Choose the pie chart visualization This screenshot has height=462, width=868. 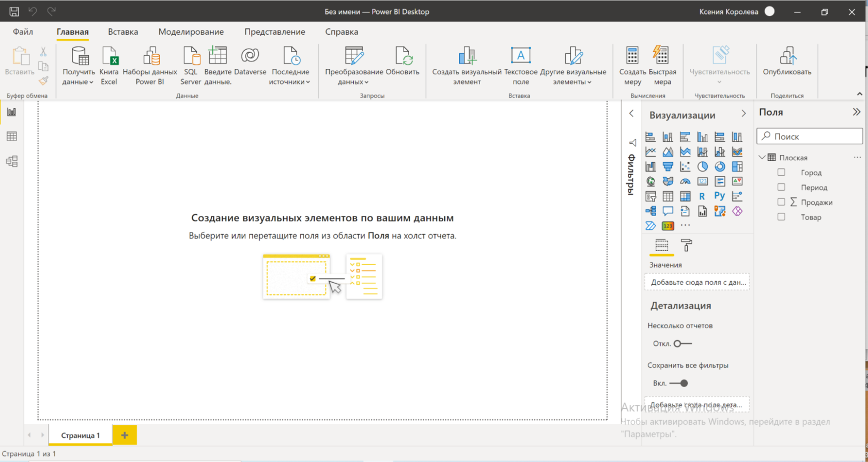coord(702,166)
